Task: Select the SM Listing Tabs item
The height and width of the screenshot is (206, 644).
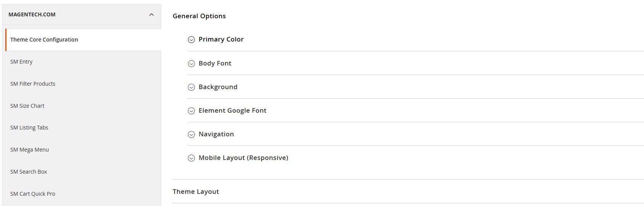Action: pyautogui.click(x=29, y=128)
